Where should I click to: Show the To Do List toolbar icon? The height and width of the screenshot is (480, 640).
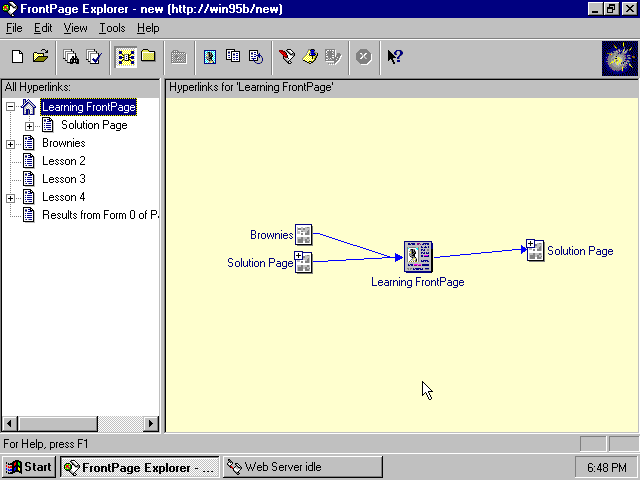coord(310,57)
